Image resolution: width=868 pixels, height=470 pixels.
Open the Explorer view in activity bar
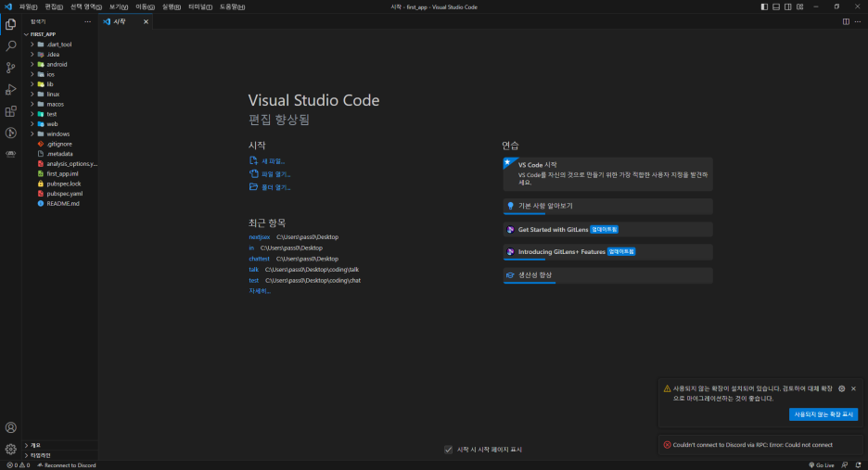(10, 24)
